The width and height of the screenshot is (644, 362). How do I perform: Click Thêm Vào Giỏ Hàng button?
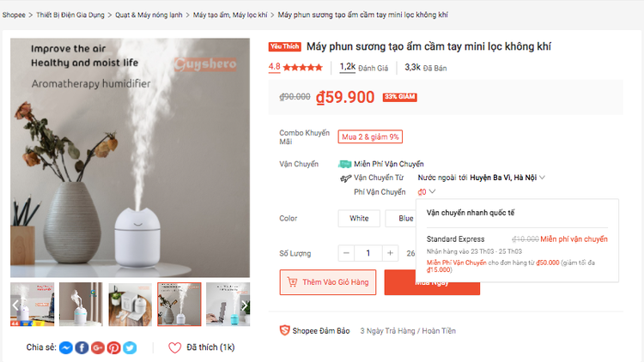click(x=328, y=282)
